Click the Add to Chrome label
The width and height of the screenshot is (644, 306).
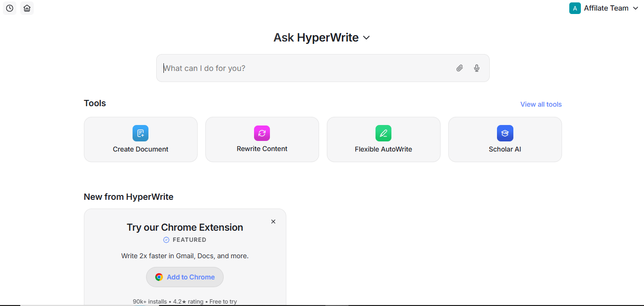point(191,277)
